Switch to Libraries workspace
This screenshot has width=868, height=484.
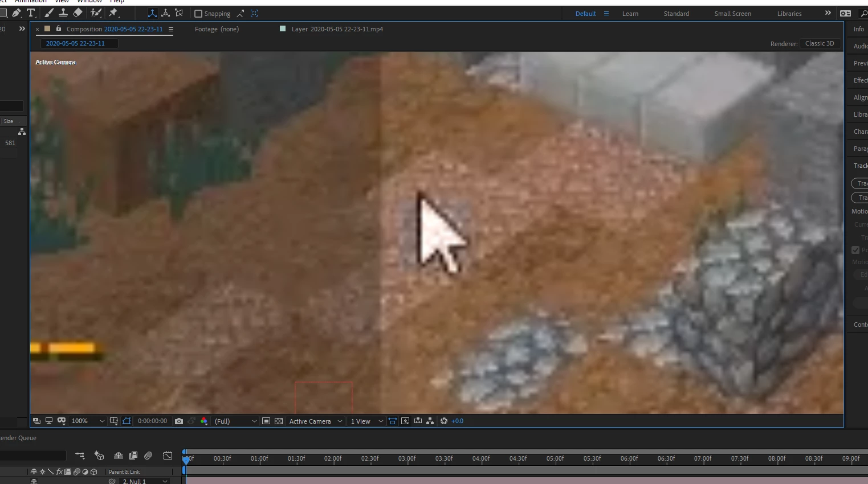(x=789, y=14)
